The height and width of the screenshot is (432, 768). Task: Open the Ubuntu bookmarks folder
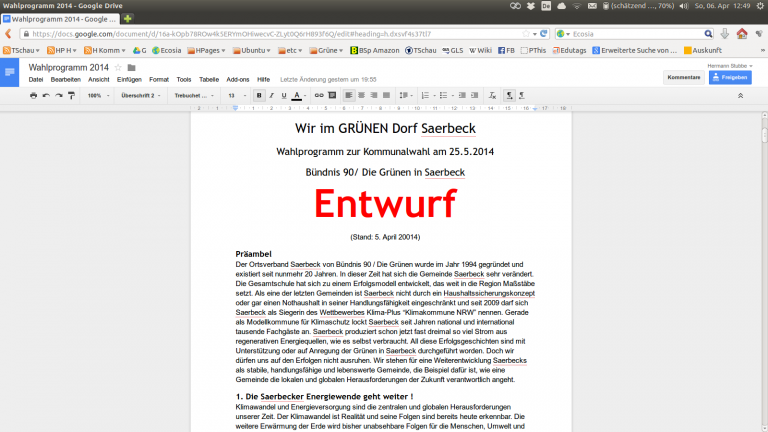coord(252,50)
